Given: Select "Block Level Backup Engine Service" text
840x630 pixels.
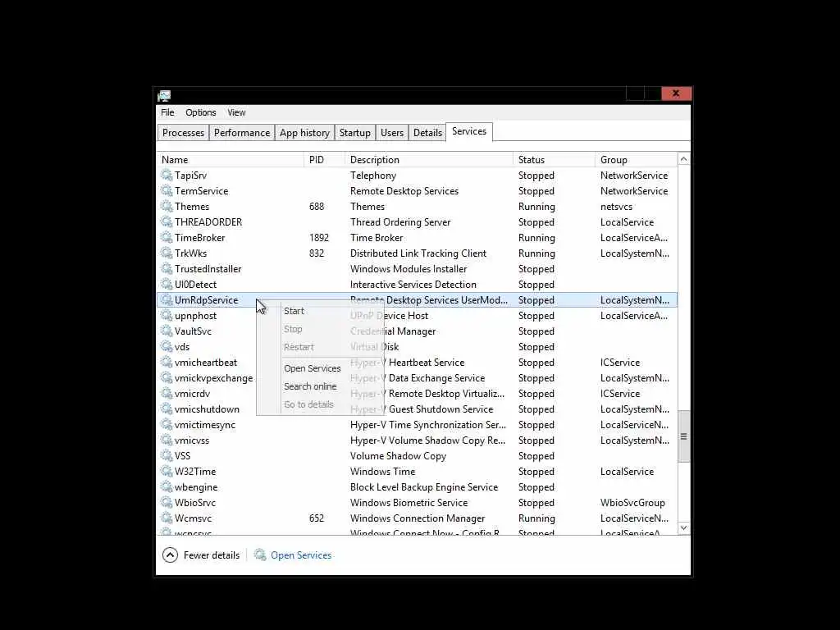Looking at the screenshot, I should [x=424, y=487].
